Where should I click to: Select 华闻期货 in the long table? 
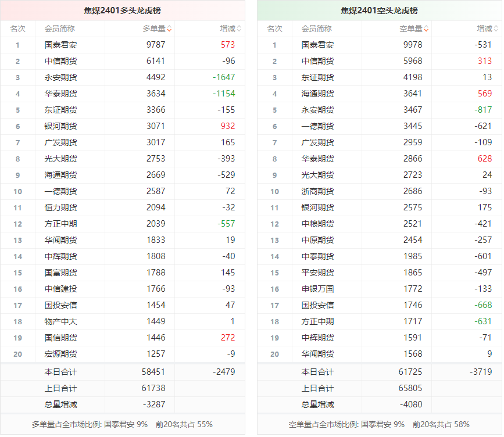tap(61, 240)
